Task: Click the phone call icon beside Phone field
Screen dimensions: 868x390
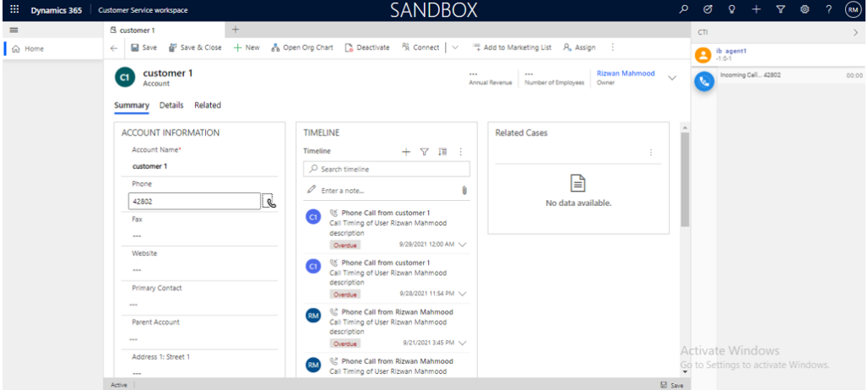Action: 269,201
